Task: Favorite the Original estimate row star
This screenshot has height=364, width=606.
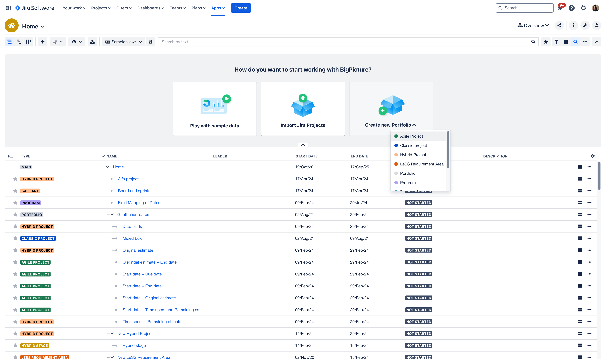Action: coord(15,250)
